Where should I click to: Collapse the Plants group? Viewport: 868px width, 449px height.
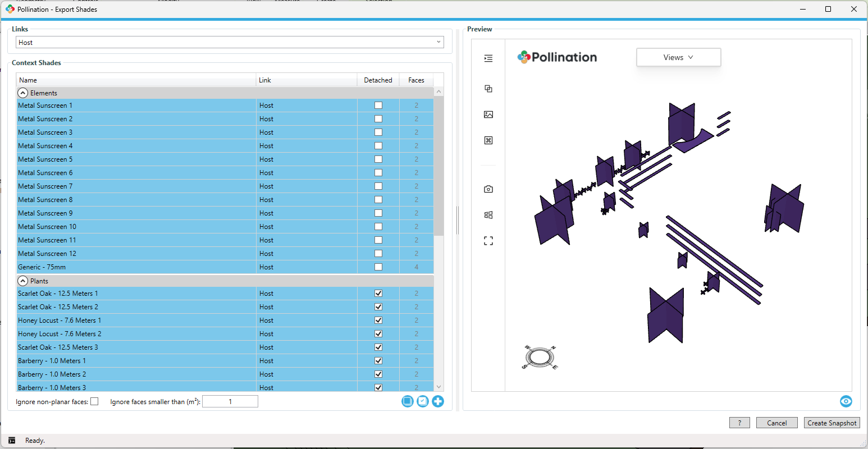(23, 281)
